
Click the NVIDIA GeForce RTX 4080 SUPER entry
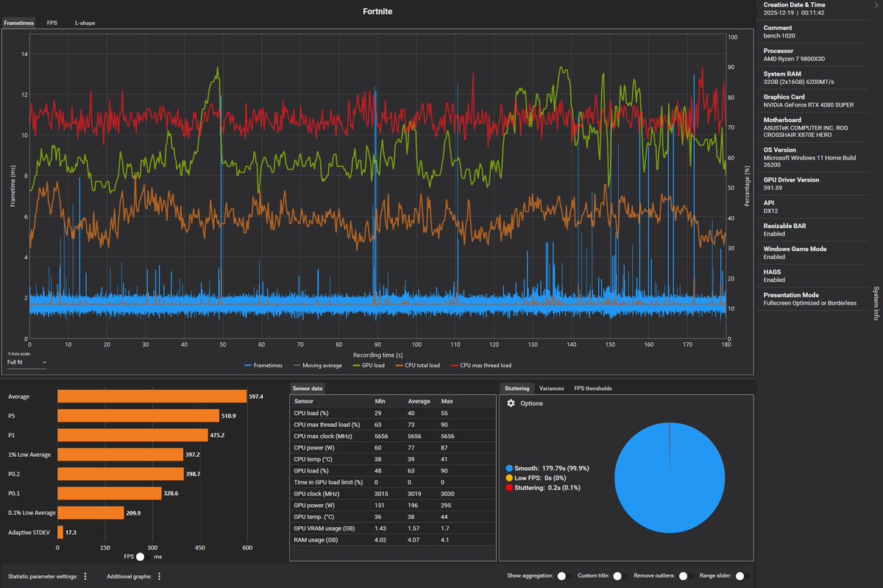pos(809,105)
